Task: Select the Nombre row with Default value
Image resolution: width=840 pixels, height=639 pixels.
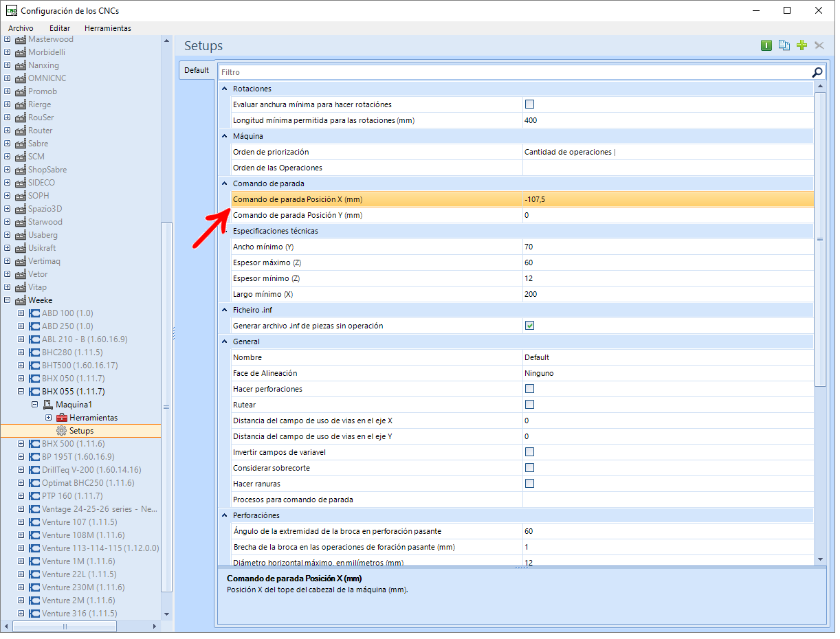Action: [x=522, y=357]
